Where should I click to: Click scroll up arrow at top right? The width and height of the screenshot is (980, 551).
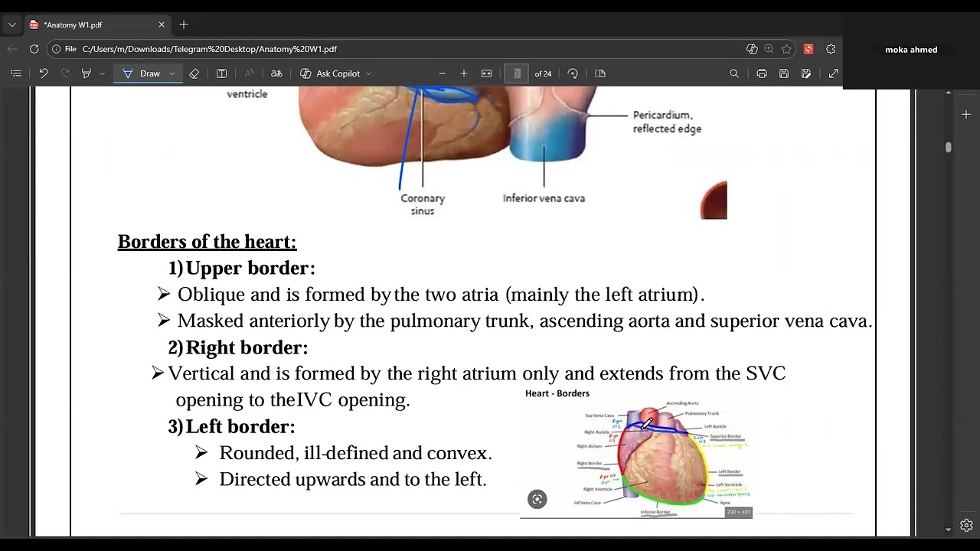pos(949,93)
